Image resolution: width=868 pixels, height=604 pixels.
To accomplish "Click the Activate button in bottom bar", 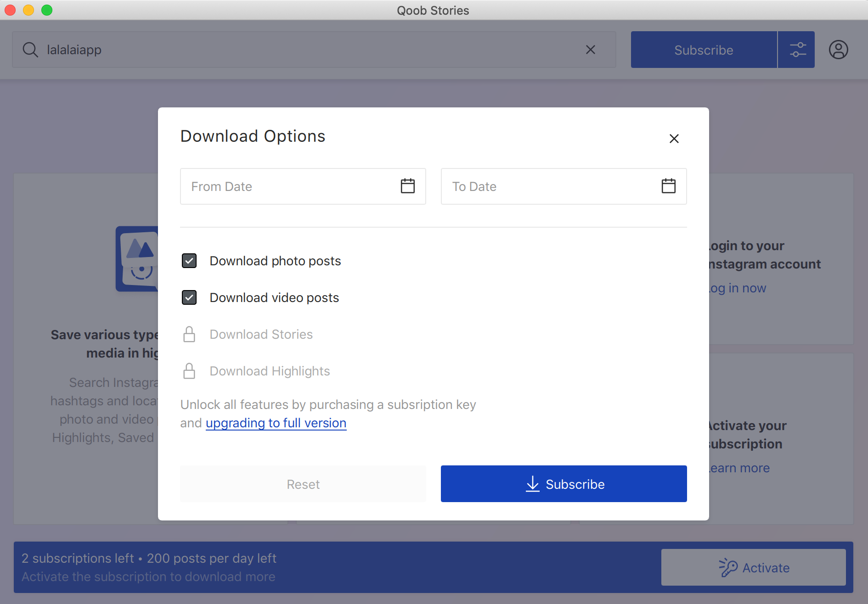I will coord(753,567).
